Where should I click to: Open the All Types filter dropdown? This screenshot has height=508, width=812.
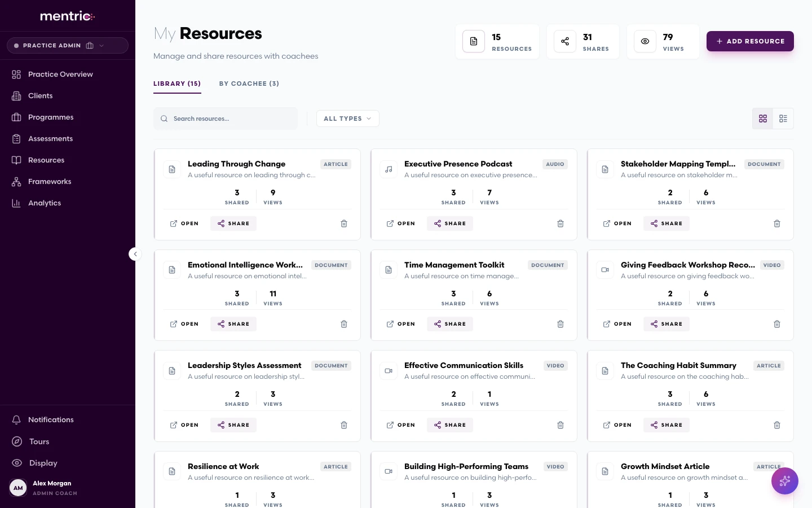pos(347,119)
